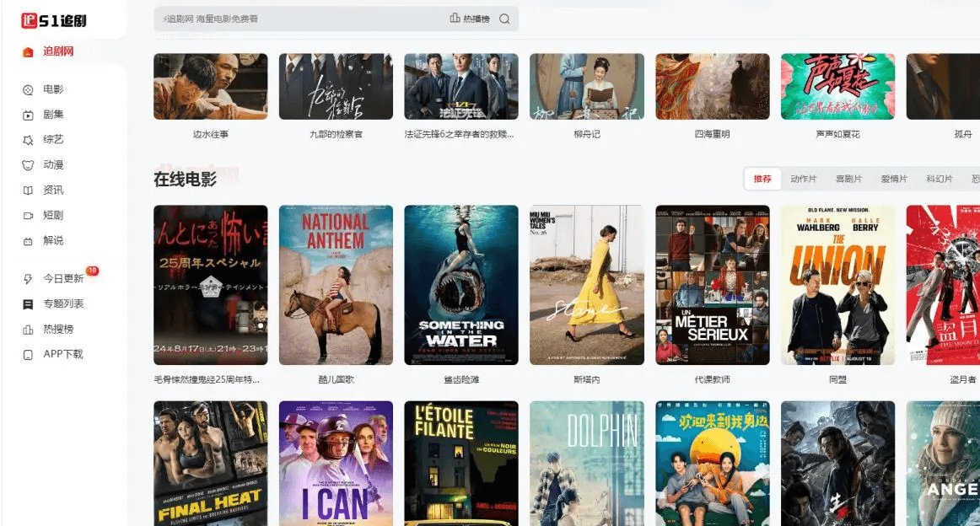
Task: Click the 斯塔内 title text
Action: (x=587, y=380)
